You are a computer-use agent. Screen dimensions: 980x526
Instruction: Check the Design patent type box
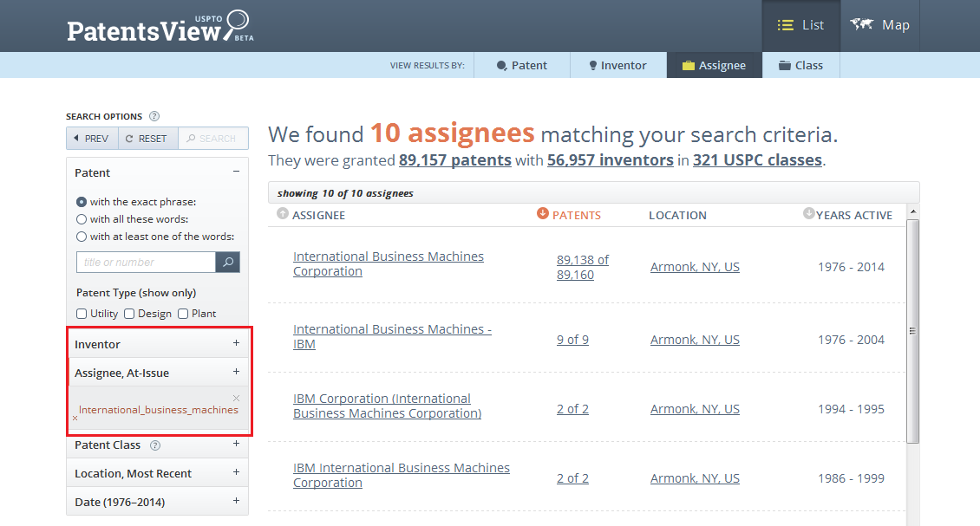point(129,314)
